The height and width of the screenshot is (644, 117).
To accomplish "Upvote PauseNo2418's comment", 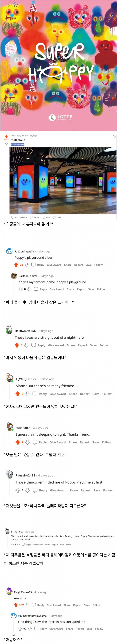I will pos(18,490).
